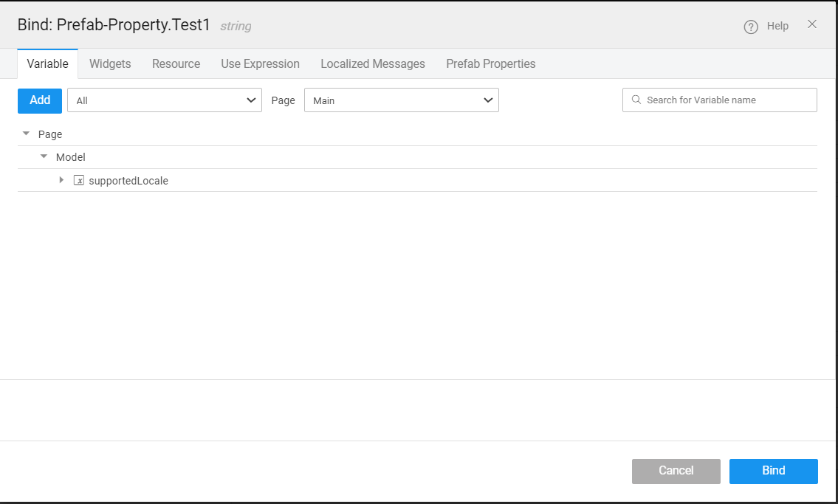Open the Use Expression tab

(x=260, y=63)
